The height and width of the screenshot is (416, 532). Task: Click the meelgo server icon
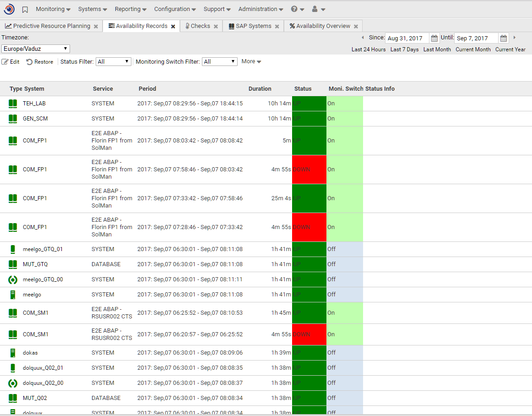tap(12, 295)
